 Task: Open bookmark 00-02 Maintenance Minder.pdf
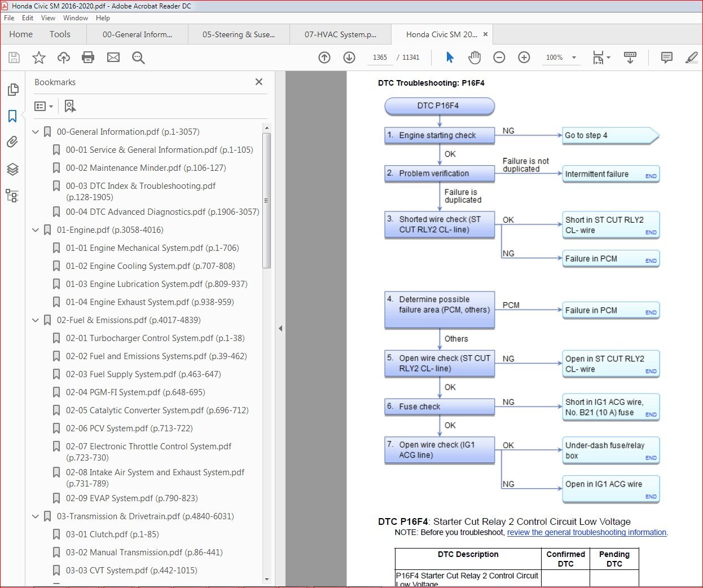[x=146, y=168]
